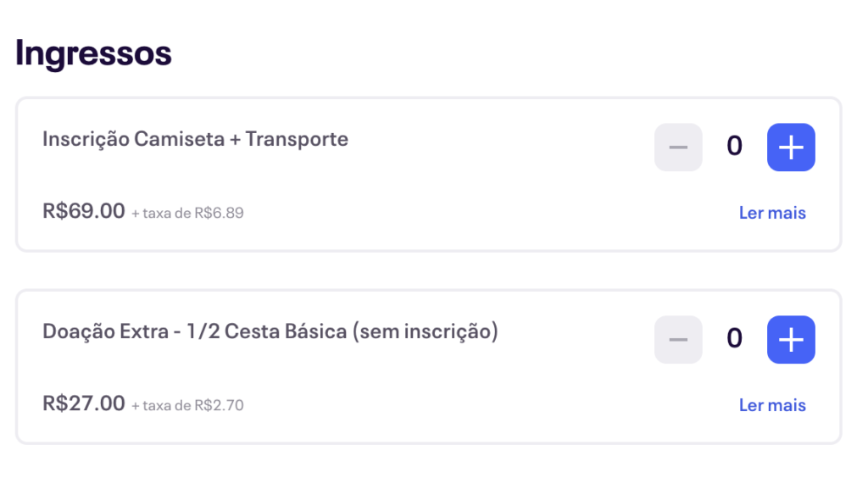Viewport: 868px width, 484px height.
Task: Click the Ingressos section heading
Action: tap(93, 53)
